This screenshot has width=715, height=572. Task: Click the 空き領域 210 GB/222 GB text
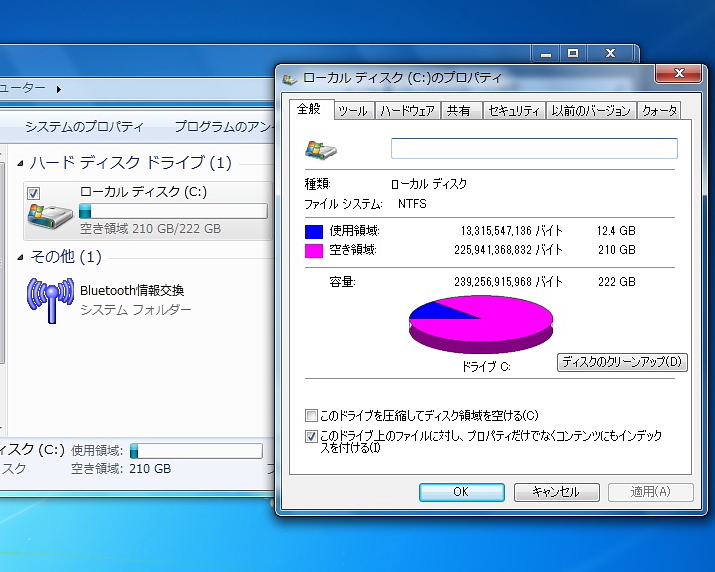click(x=150, y=229)
